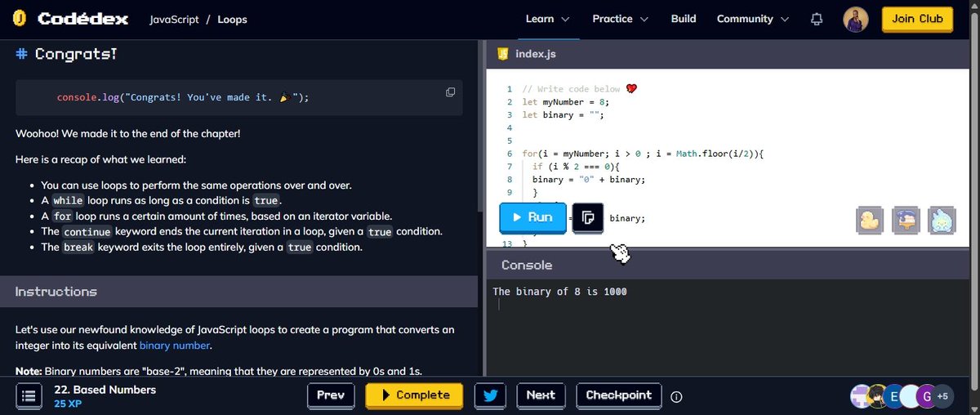Viewport: 980px width, 415px height.
Task: Click the index.js JS file icon
Action: (502, 54)
